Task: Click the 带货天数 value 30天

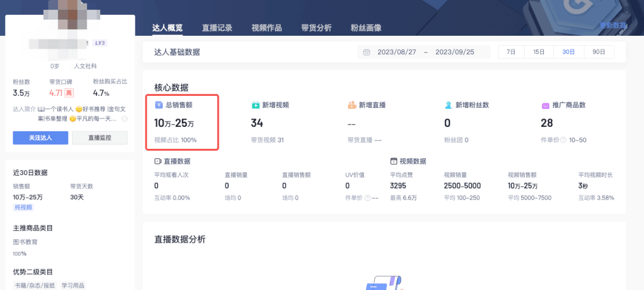Action: [77, 197]
